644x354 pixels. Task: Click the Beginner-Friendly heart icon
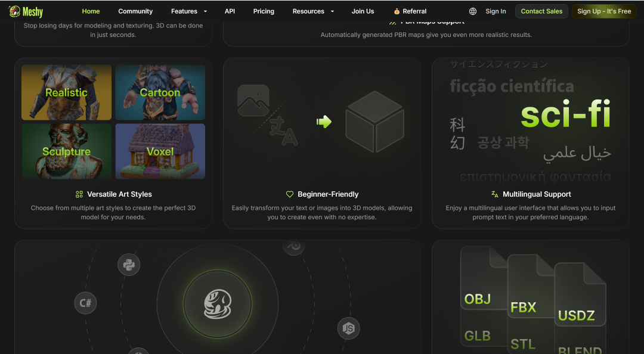pos(290,194)
